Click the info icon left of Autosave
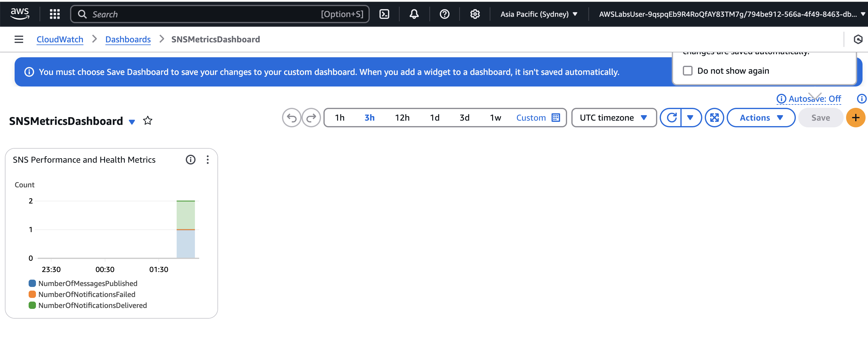The image size is (868, 357). tap(781, 99)
